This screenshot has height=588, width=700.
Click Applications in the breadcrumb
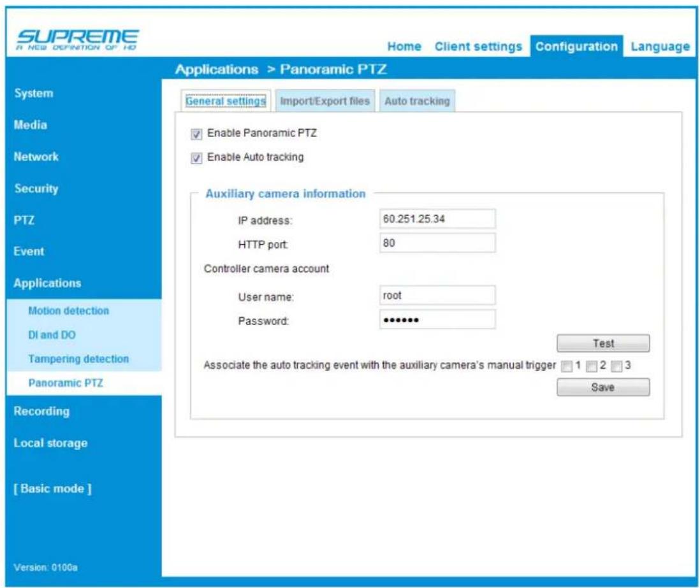[217, 69]
